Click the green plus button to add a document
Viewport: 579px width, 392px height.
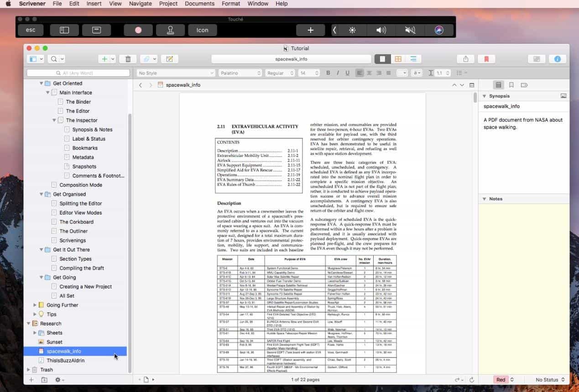[104, 59]
